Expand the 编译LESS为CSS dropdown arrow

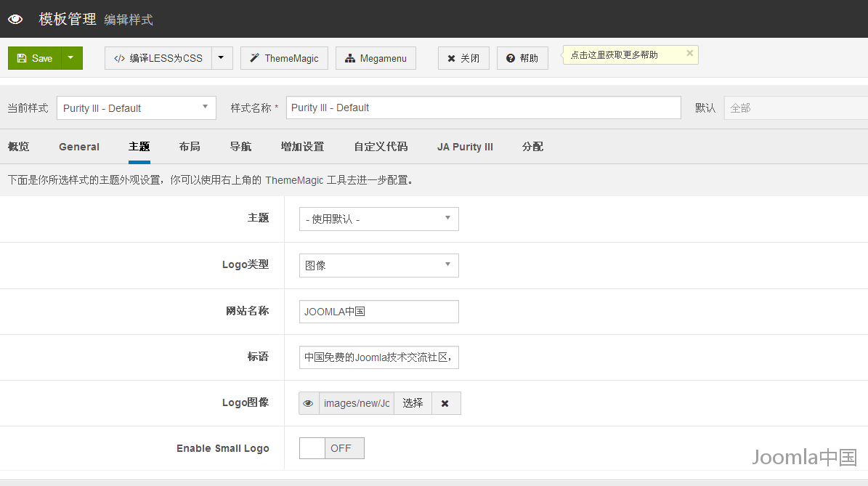(222, 58)
